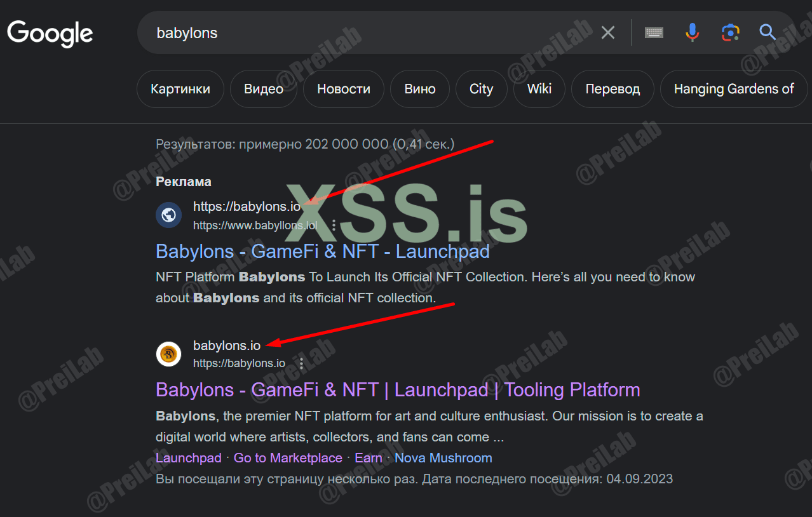812x517 pixels.
Task: Select the City filter chip
Action: click(482, 89)
